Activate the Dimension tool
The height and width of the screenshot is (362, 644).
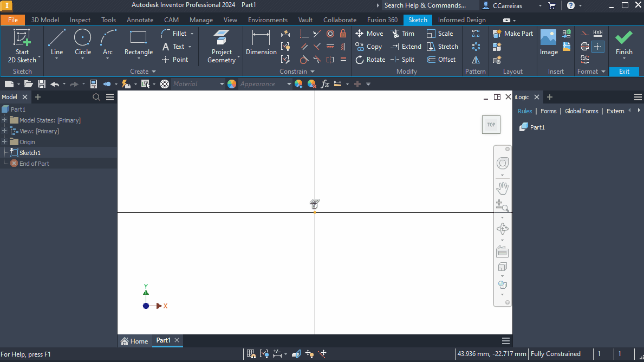tap(261, 43)
